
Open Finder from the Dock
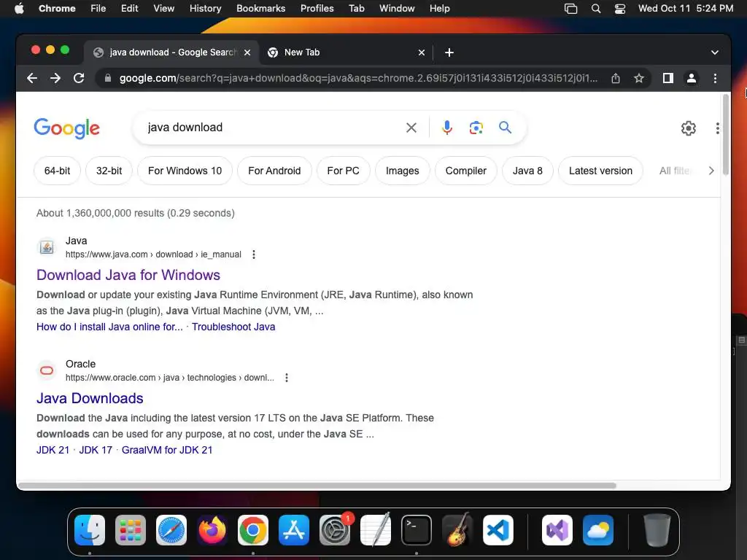point(90,530)
